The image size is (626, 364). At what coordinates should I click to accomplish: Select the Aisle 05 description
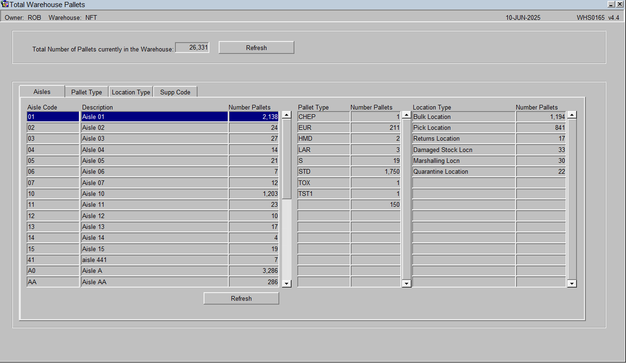coord(154,161)
